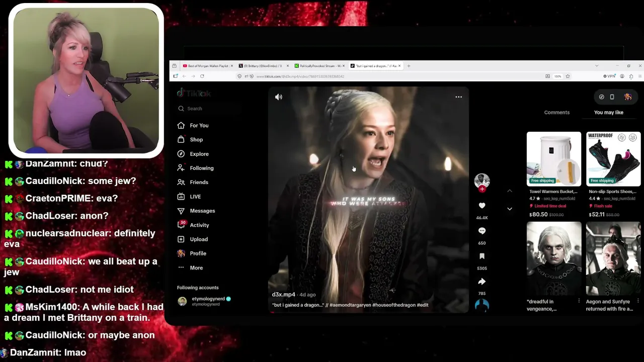The height and width of the screenshot is (362, 644).
Task: Close the Morgan Wallen Playlist tab
Action: click(x=232, y=66)
